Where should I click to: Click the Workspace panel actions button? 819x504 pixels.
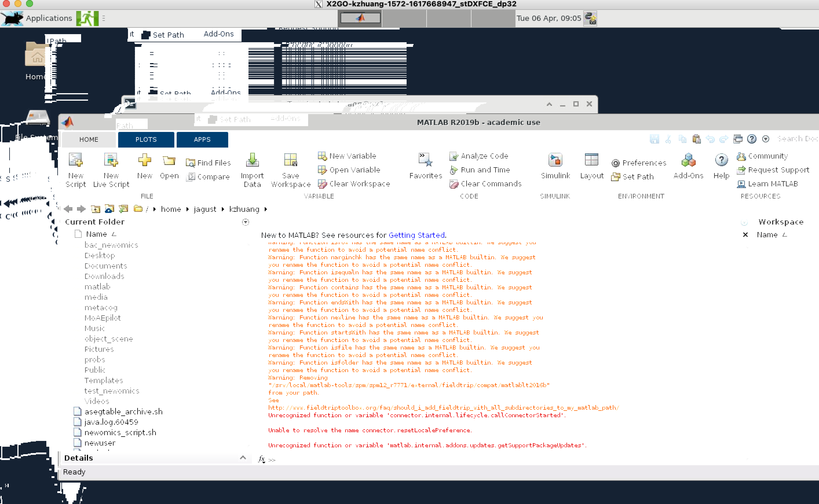pos(744,222)
